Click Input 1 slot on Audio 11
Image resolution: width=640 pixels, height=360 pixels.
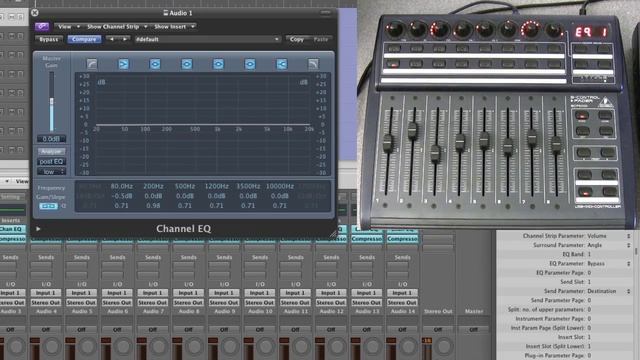[295, 293]
